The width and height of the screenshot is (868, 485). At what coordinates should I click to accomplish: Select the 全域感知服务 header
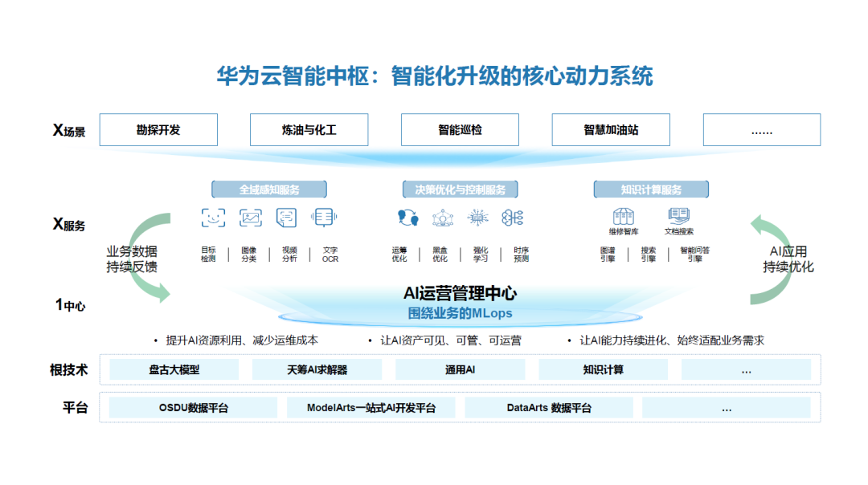[x=269, y=190]
